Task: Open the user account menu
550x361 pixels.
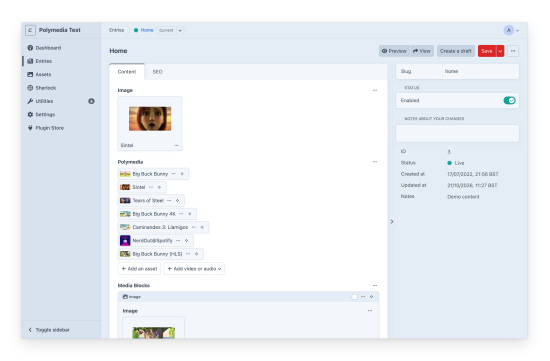Action: pos(511,30)
